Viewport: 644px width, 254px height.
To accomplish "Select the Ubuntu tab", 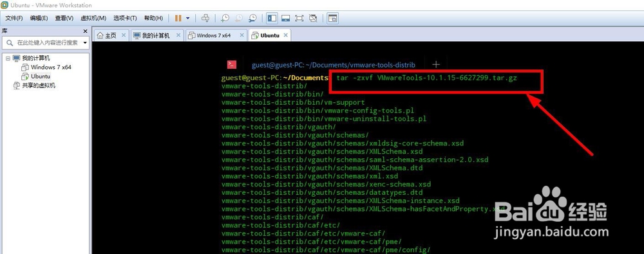I will point(270,35).
